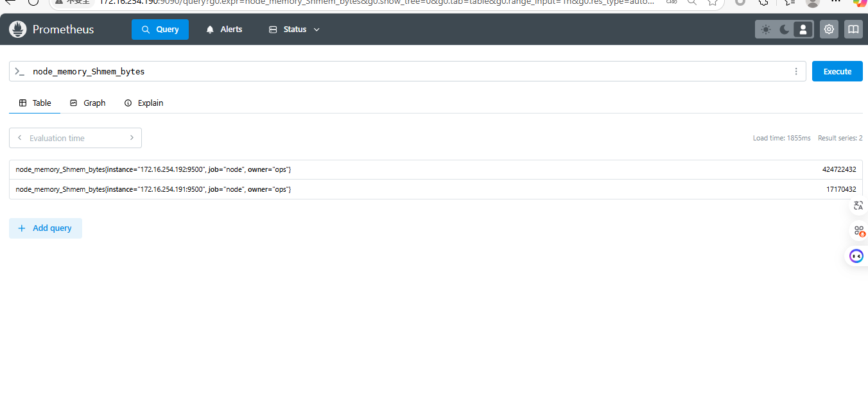Step evaluation time backward with left chevron
The width and height of the screenshot is (868, 406).
pos(19,138)
